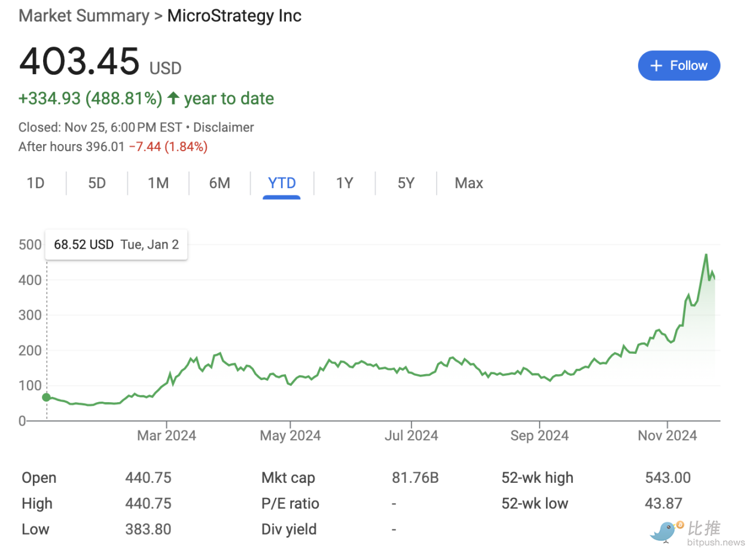
Task: View the 1Y price history
Action: (344, 183)
